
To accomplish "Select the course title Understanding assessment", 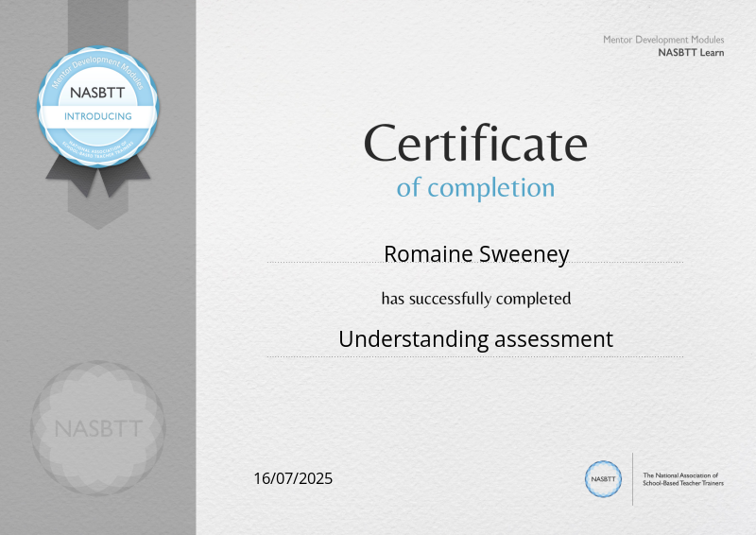I will (475, 338).
